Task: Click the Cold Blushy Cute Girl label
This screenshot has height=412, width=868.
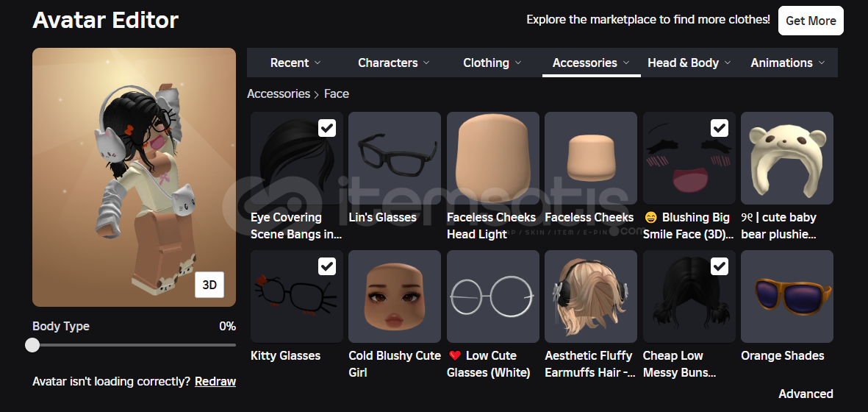Action: coord(395,364)
